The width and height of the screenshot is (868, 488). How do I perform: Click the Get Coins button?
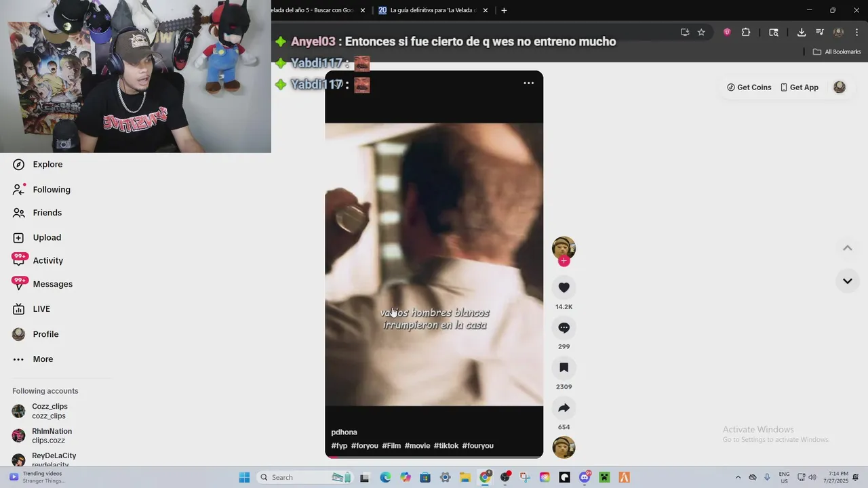tap(749, 87)
